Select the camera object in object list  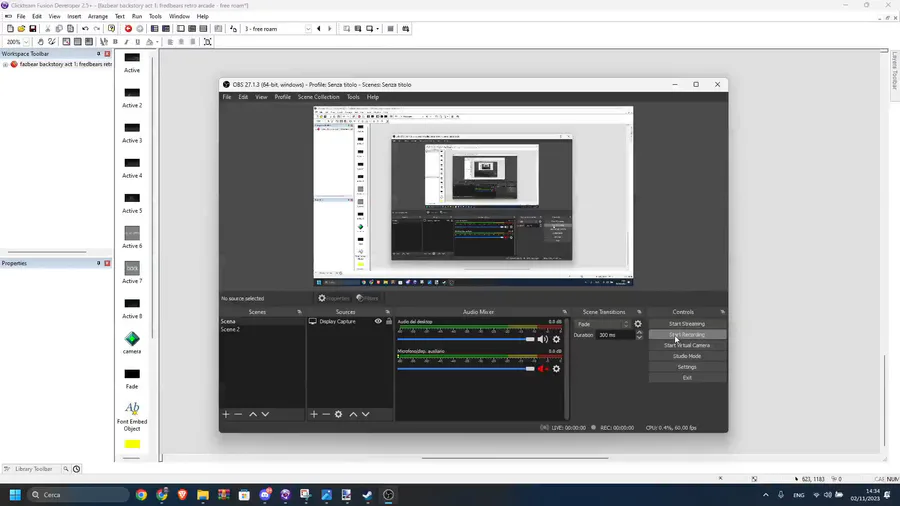click(132, 342)
